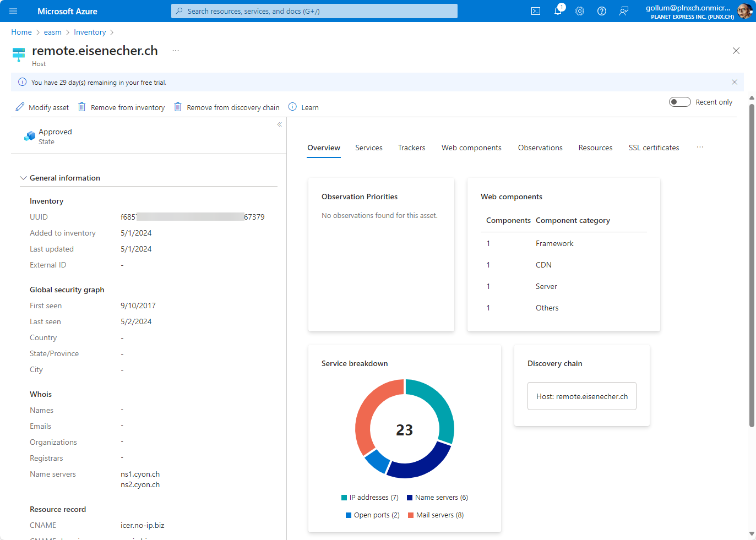
Task: Open portal settings gear
Action: [x=580, y=11]
